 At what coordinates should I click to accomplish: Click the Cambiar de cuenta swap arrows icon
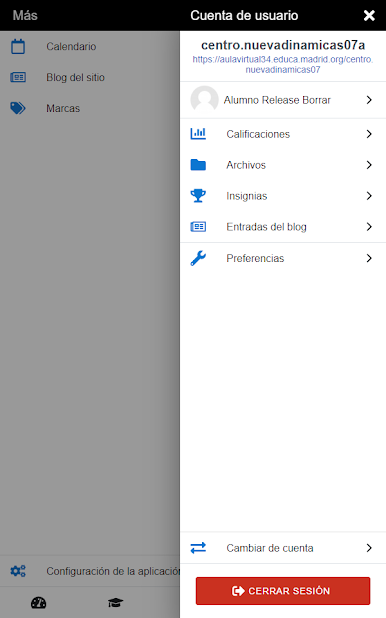coord(198,548)
